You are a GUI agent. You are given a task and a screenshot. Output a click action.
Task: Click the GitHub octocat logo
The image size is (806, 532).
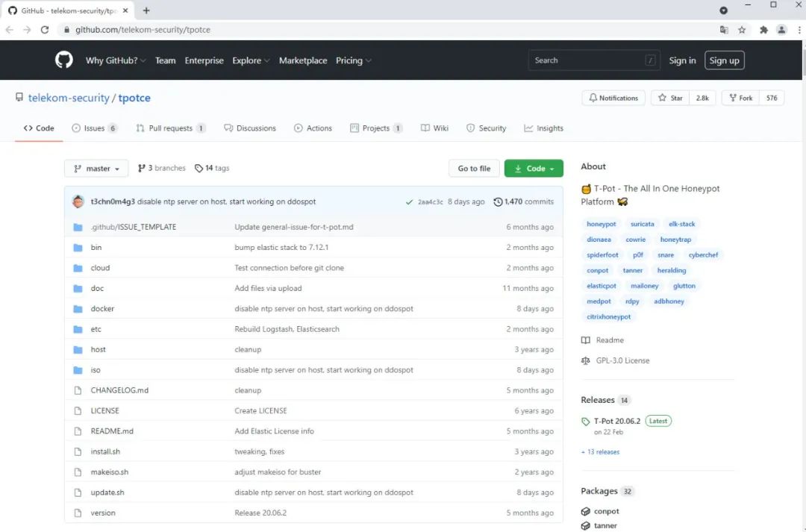click(x=63, y=60)
